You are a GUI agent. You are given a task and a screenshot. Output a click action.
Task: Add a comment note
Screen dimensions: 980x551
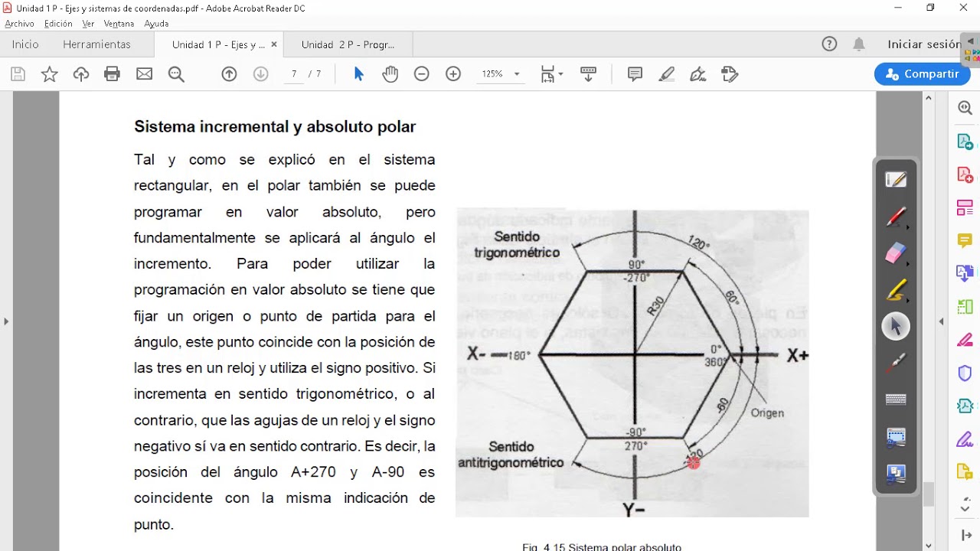click(635, 74)
